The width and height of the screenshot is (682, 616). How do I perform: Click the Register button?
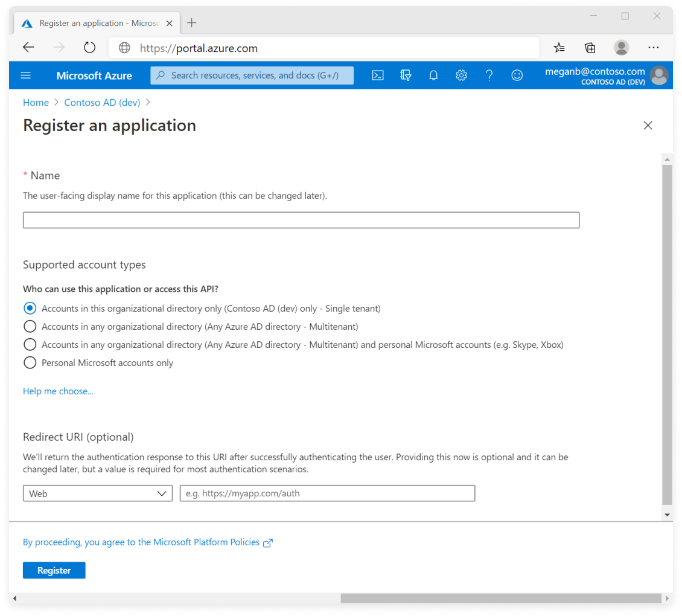tap(54, 570)
